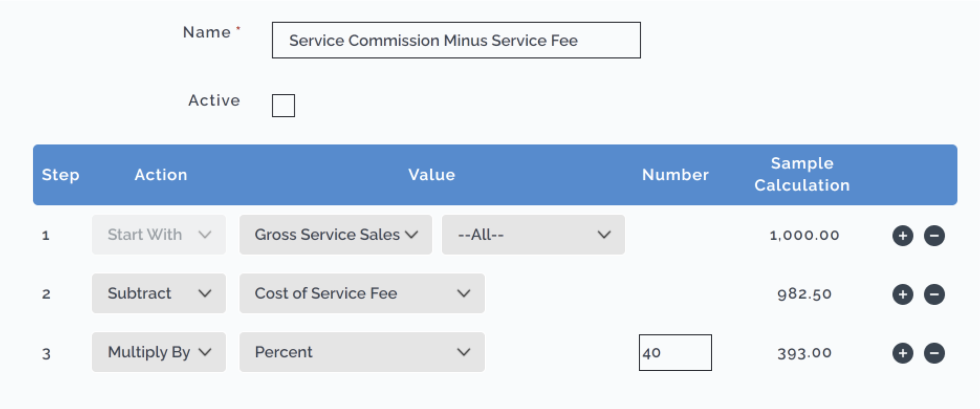Click plus icon on Subtract row
The height and width of the screenshot is (409, 980).
coord(902,294)
